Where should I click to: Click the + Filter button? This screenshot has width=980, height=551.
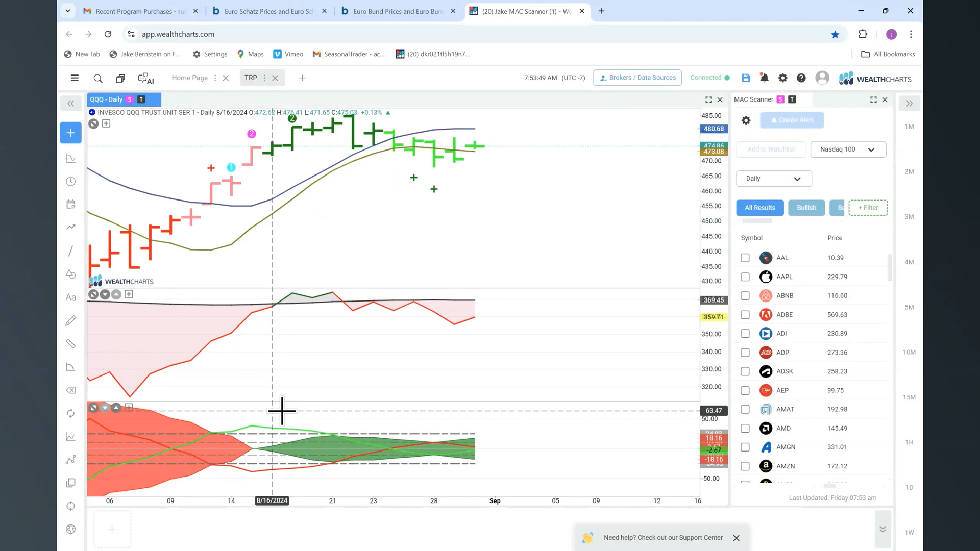(868, 208)
